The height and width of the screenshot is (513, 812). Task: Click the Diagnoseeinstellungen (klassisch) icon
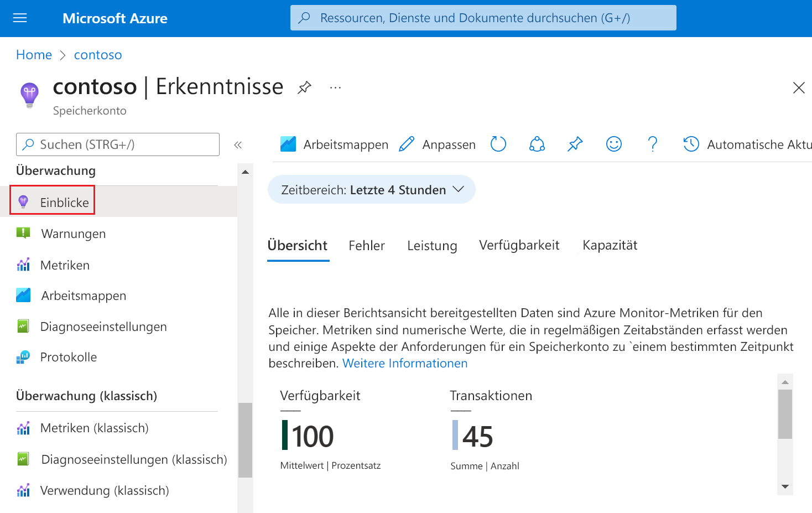(x=23, y=459)
